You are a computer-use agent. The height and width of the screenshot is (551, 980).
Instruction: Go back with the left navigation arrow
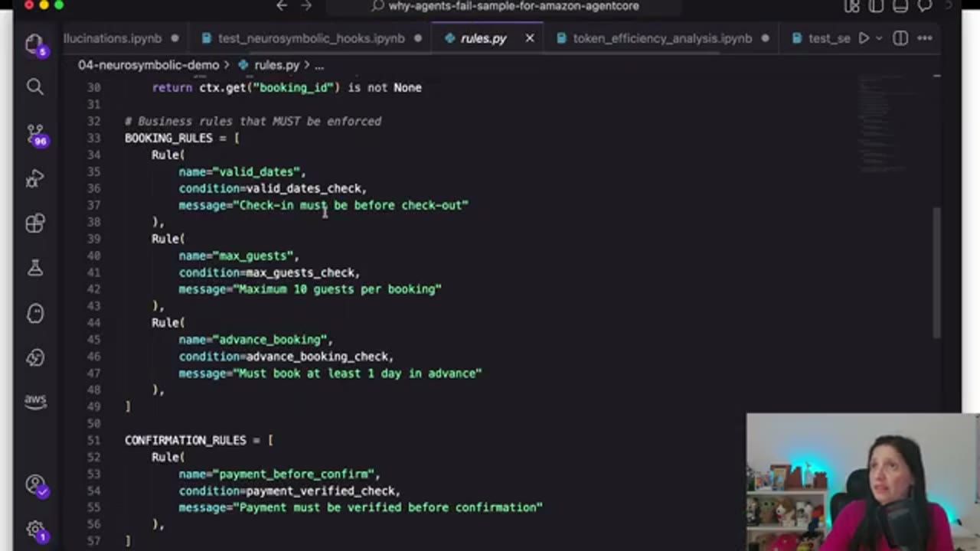tap(282, 6)
